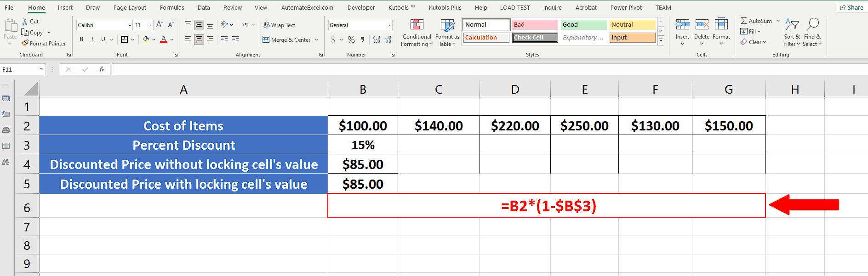Open the Calibri font name dropdown
This screenshot has width=868, height=276.
(x=130, y=25)
